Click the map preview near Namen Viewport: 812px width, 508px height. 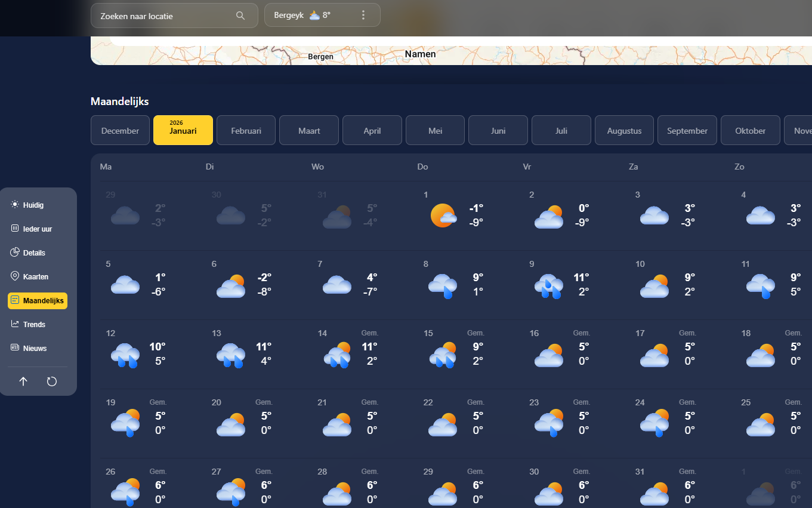coord(451,51)
